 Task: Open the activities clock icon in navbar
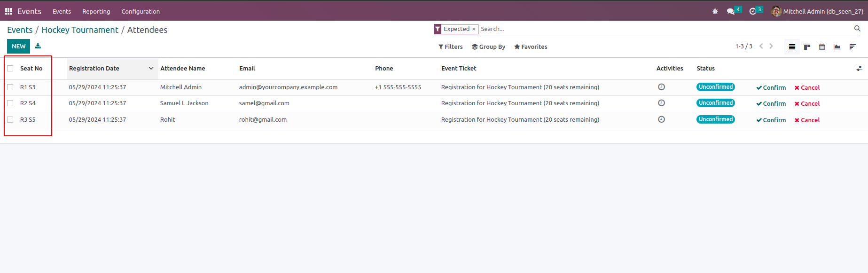pyautogui.click(x=753, y=11)
